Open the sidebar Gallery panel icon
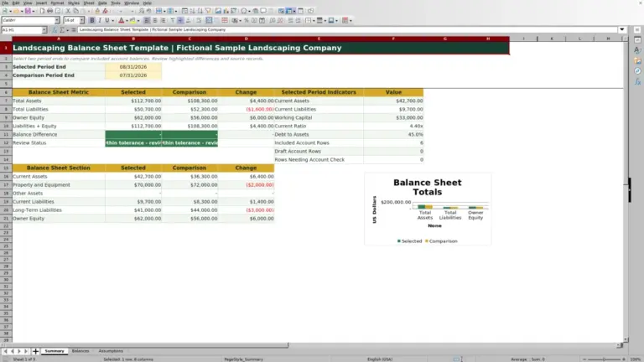The width and height of the screenshot is (644, 362). click(x=637, y=60)
